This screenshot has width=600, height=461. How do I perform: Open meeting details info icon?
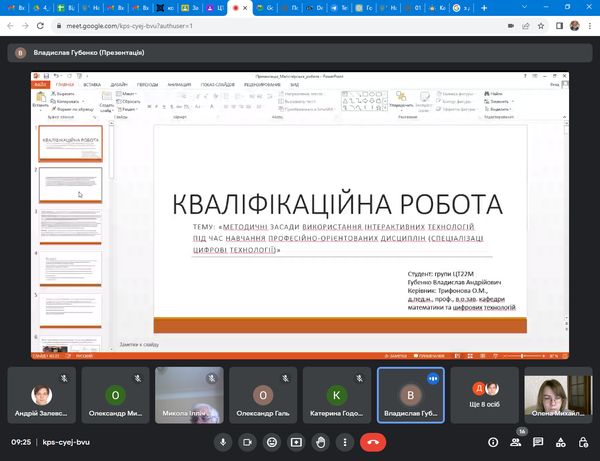[x=493, y=441]
